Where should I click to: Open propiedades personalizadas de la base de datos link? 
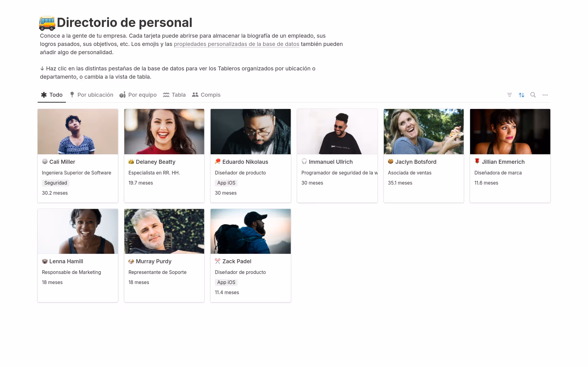[x=236, y=44]
